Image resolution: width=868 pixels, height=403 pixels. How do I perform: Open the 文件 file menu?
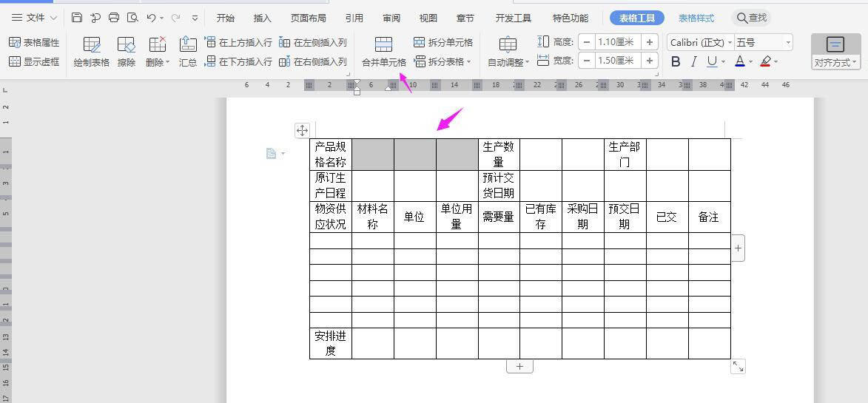coord(34,18)
